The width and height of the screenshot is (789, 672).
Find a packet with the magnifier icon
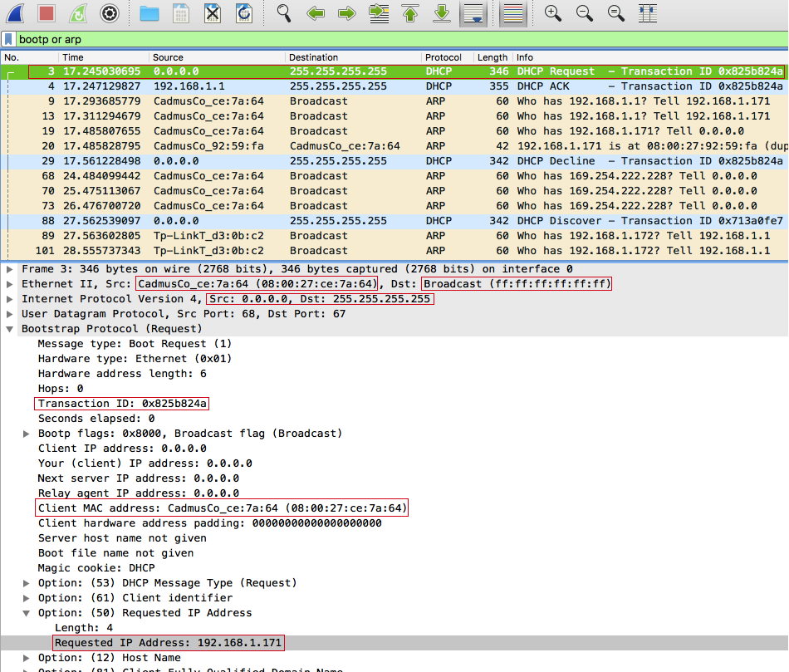[284, 13]
